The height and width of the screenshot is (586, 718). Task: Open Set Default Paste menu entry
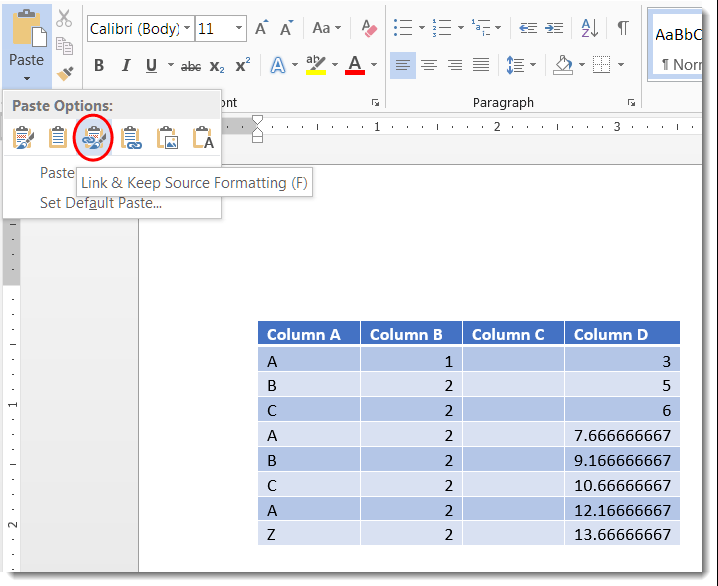tap(100, 203)
